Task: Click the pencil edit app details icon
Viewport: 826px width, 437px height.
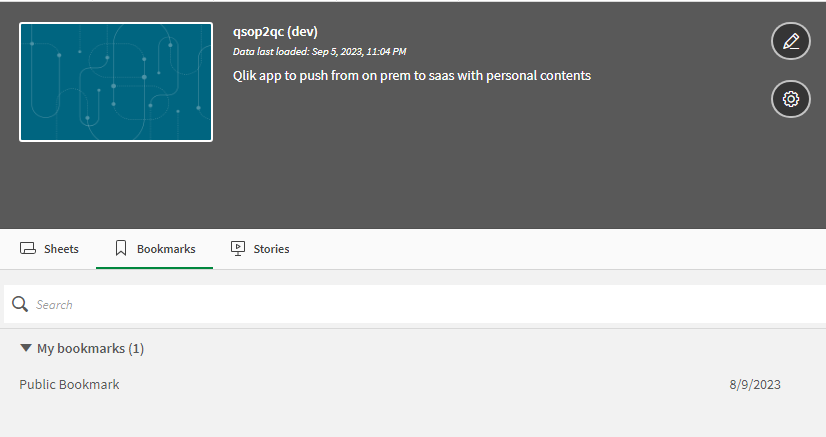Action: (x=790, y=41)
